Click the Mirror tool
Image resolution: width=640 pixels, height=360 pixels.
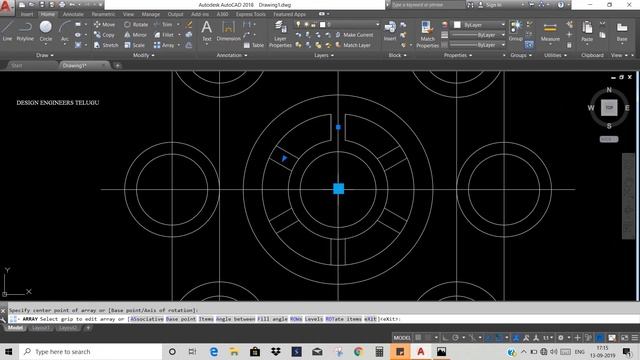(x=135, y=35)
